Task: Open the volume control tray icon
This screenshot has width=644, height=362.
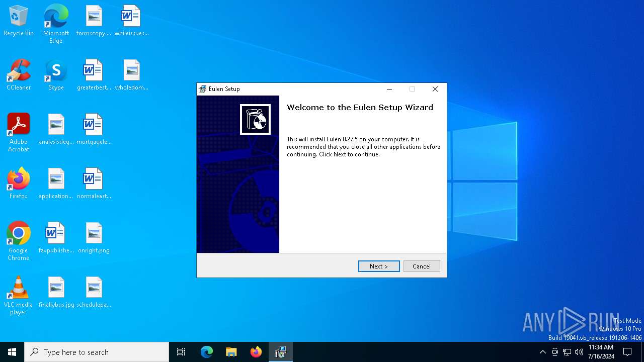Action: (579, 352)
